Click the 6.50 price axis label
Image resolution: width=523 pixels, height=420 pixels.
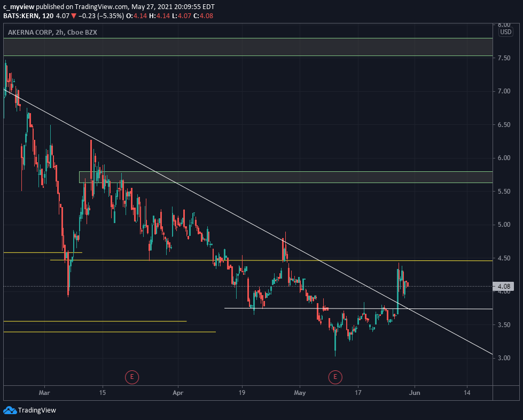tap(504, 125)
